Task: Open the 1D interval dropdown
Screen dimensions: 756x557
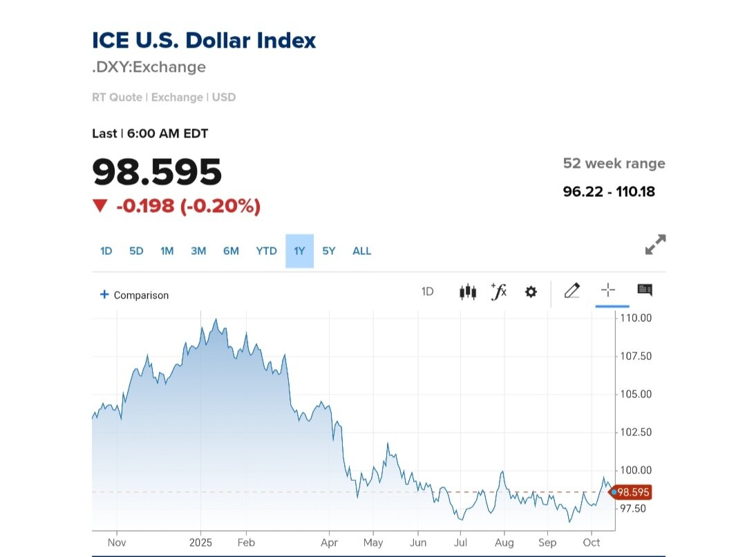Action: coord(427,292)
